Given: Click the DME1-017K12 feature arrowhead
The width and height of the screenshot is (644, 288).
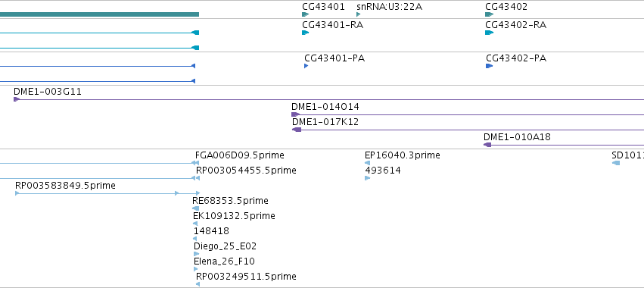Looking at the screenshot, I should (297, 130).
